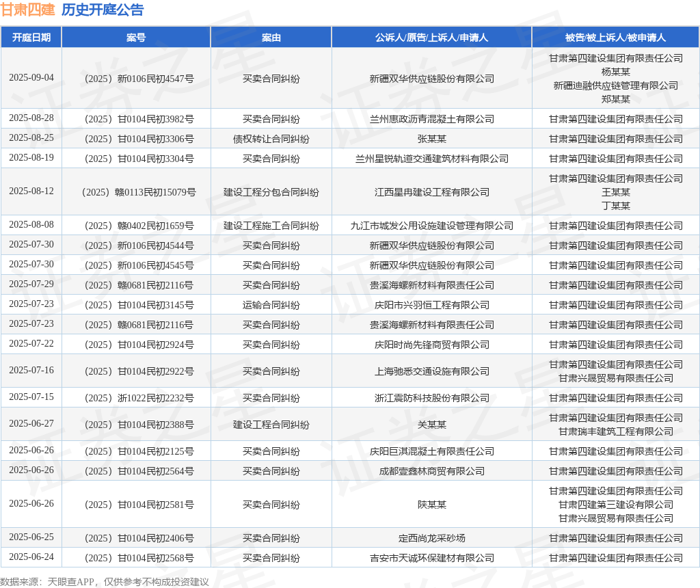
Task: Click defendant 丁某某
Action: pyautogui.click(x=616, y=206)
